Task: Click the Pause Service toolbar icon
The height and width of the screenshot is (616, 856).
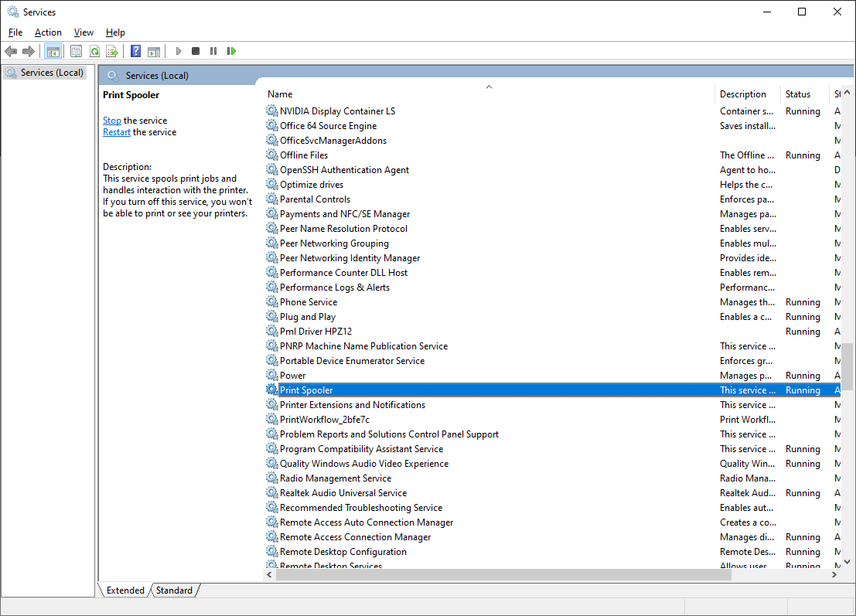Action: point(213,51)
